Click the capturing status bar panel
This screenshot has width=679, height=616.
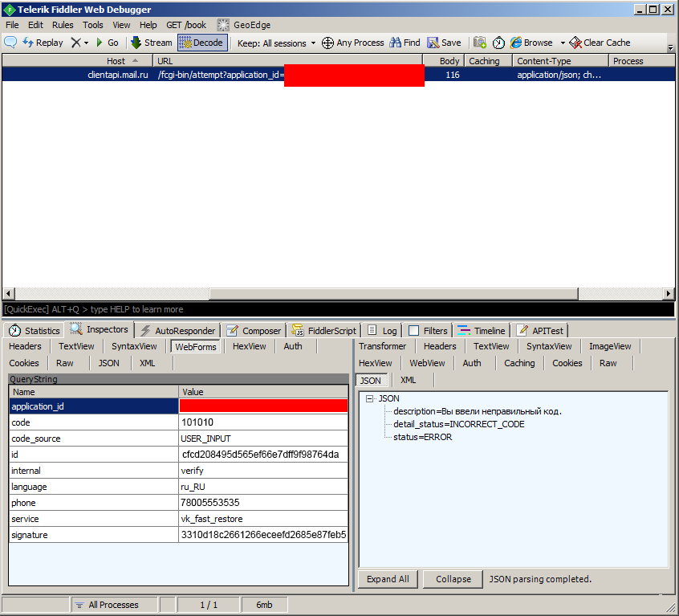[35, 605]
